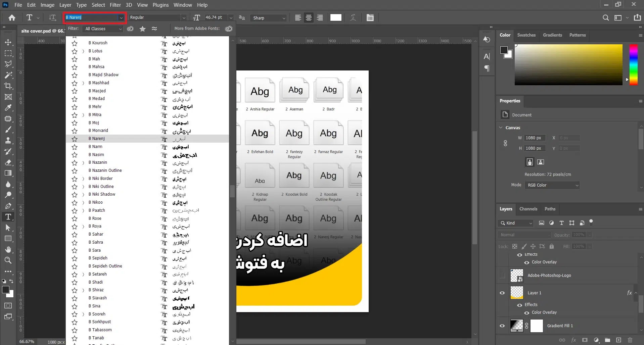This screenshot has width=644, height=345.
Task: Click the warp text icon
Action: [353, 18]
